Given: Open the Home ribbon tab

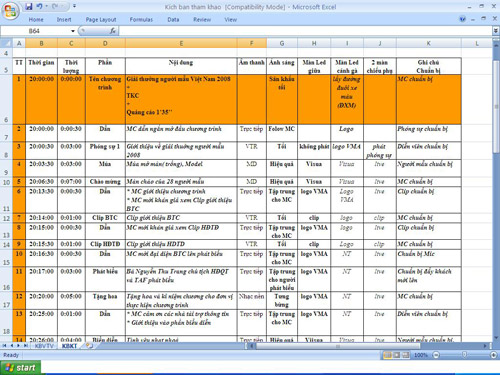Looking at the screenshot, I should point(36,20).
